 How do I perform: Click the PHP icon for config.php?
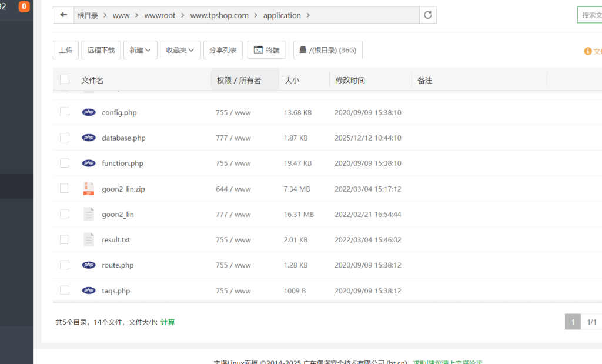click(89, 112)
